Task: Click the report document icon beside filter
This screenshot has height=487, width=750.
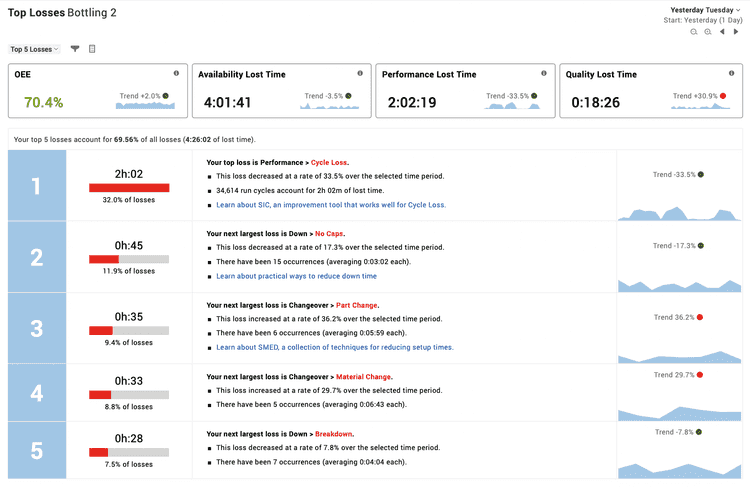Action: coord(92,49)
